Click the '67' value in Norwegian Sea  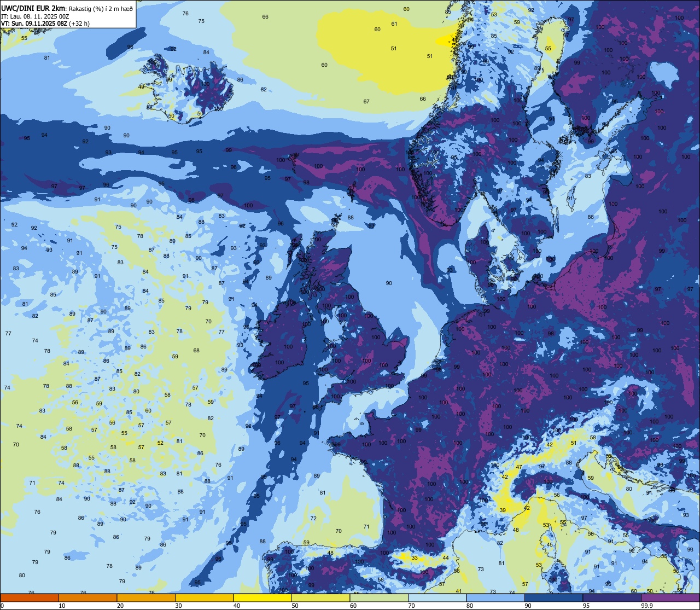pyautogui.click(x=366, y=101)
